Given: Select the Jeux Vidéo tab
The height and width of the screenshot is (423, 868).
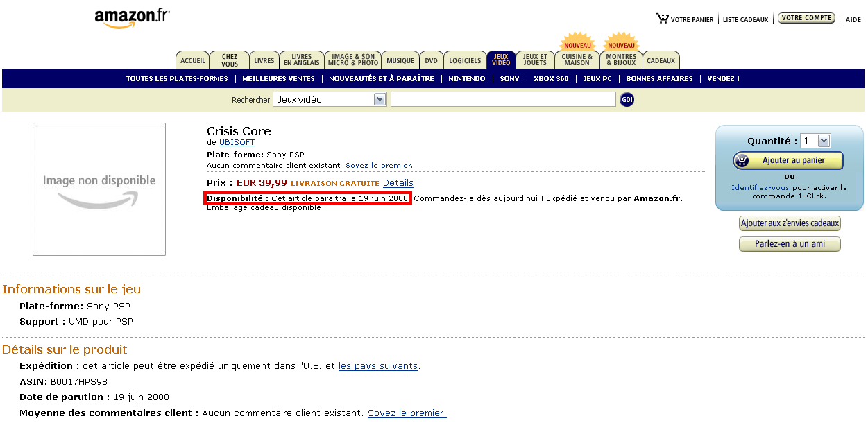Looking at the screenshot, I should coord(501,60).
